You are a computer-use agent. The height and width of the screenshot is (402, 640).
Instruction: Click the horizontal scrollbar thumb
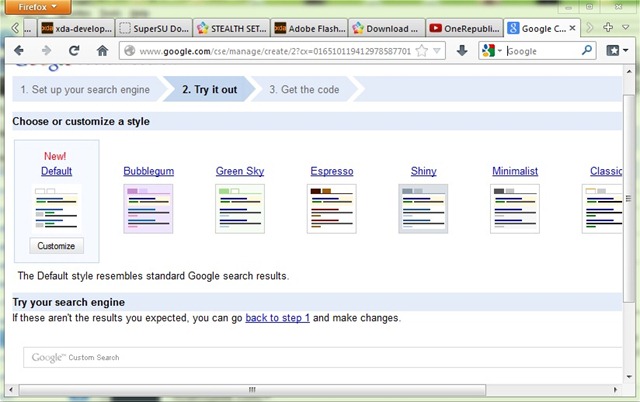(x=252, y=390)
